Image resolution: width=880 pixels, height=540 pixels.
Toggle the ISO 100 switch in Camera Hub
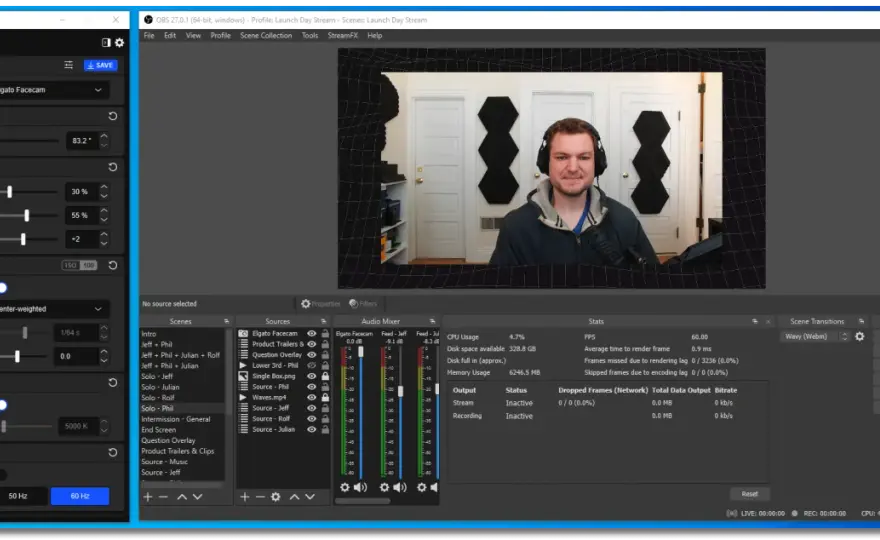80,266
